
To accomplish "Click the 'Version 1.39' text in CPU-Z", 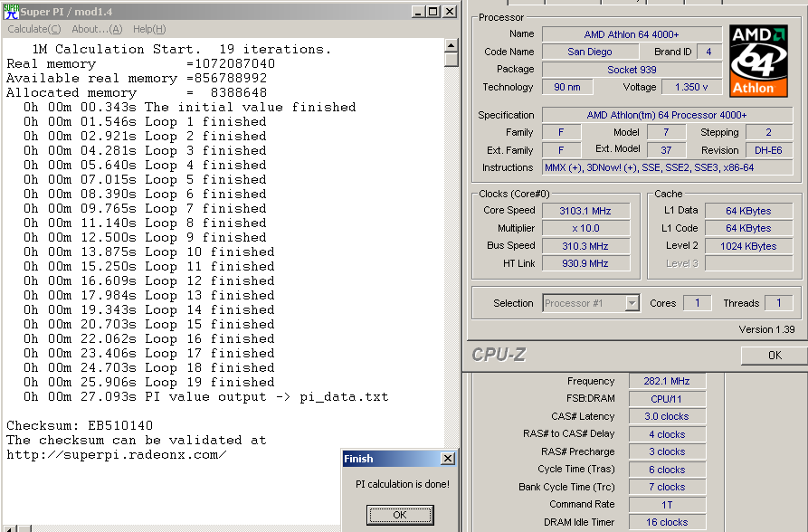I will click(x=766, y=329).
